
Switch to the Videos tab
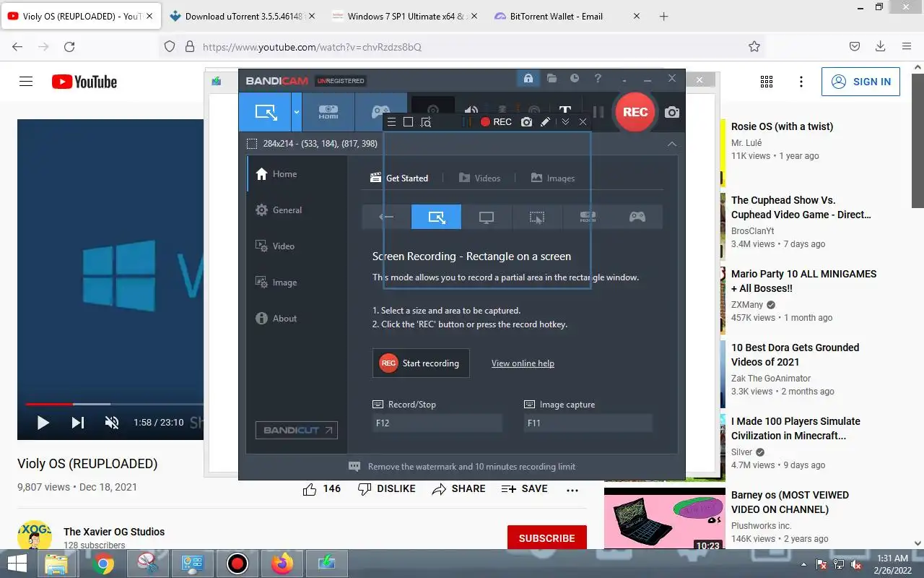pyautogui.click(x=479, y=178)
